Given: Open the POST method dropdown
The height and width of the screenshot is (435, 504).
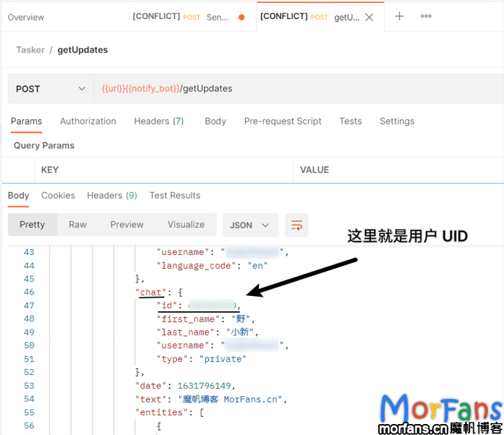Looking at the screenshot, I should [x=50, y=89].
